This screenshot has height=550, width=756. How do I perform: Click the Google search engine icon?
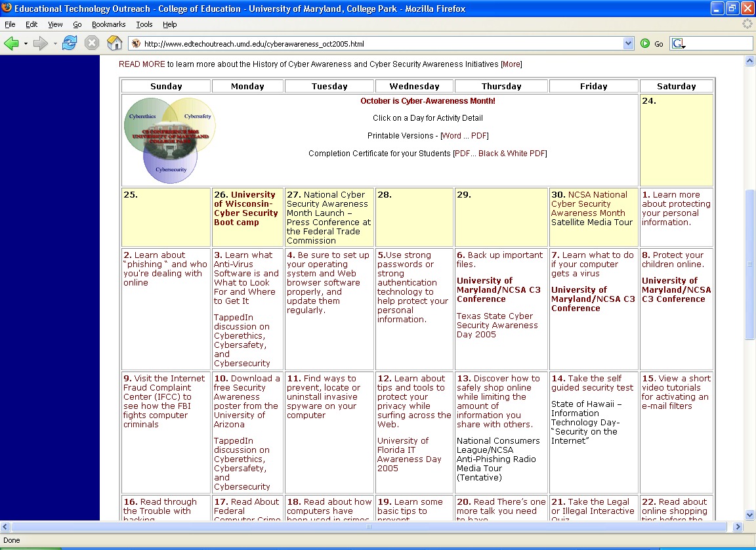pyautogui.click(x=679, y=43)
